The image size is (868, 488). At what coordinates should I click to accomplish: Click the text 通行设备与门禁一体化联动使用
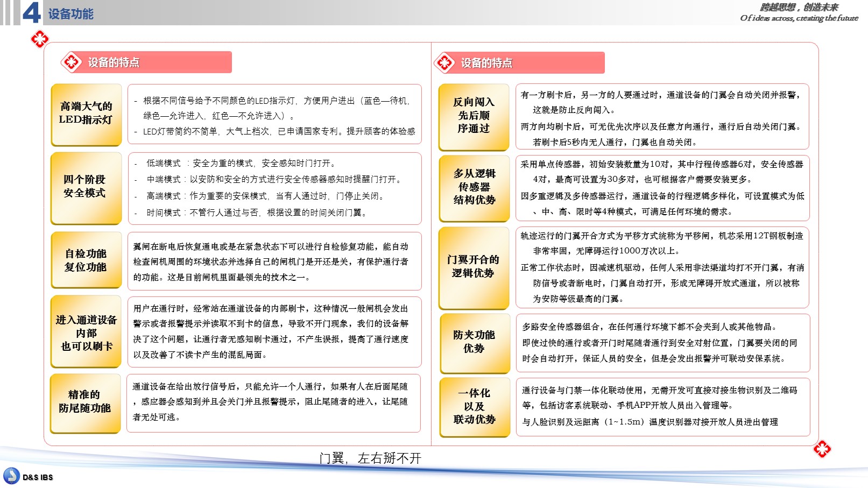click(660, 398)
